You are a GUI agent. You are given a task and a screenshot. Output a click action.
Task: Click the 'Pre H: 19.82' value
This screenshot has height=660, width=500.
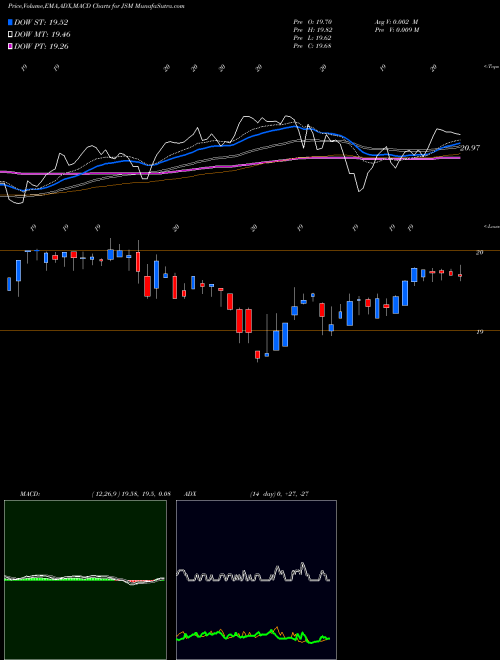tap(313, 30)
